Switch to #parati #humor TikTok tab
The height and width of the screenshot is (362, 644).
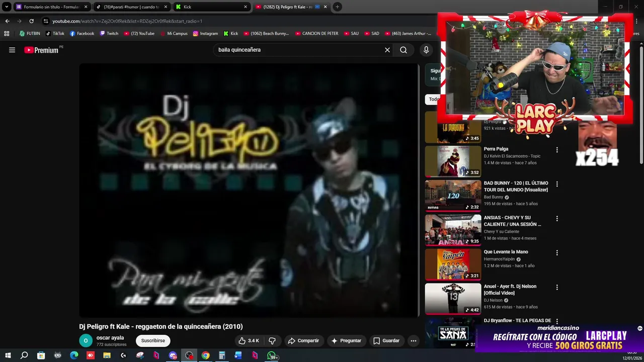coord(131,7)
